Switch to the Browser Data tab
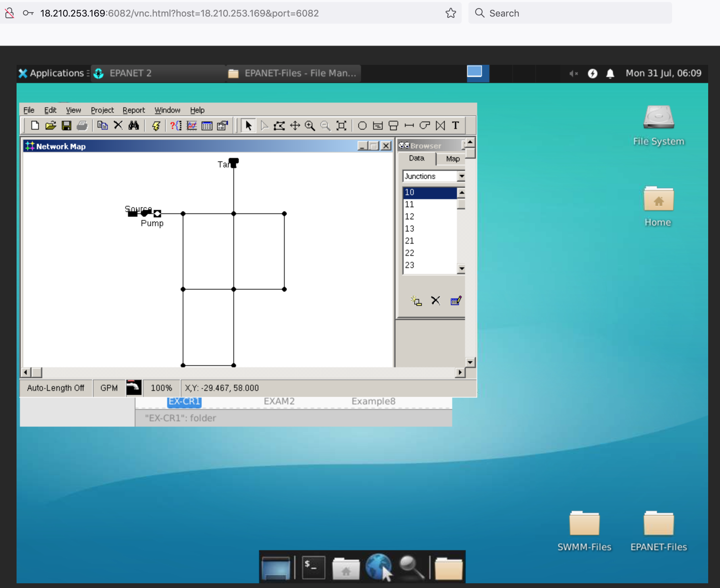This screenshot has width=720, height=588. click(x=416, y=158)
